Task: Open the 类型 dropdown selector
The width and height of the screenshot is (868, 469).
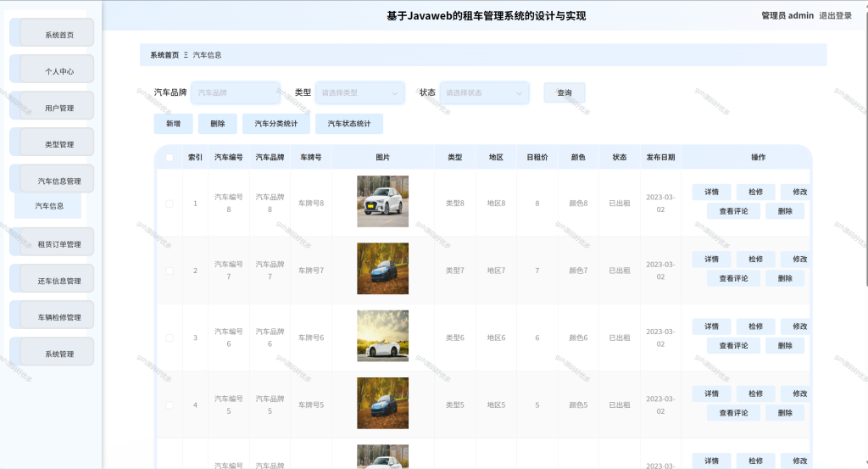Action: click(360, 92)
